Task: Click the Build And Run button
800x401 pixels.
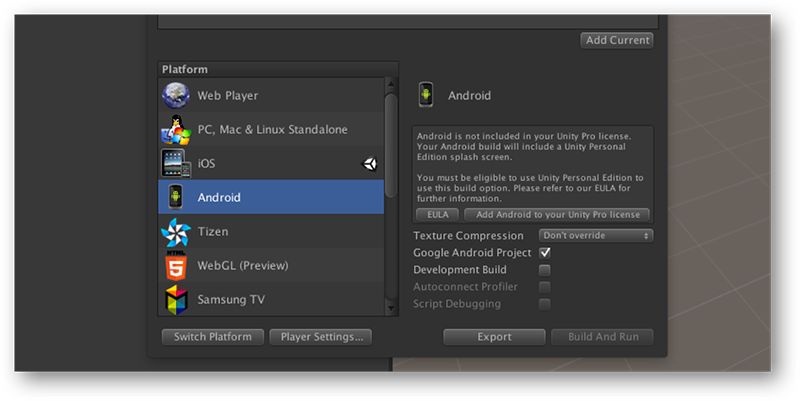Action: pyautogui.click(x=603, y=337)
